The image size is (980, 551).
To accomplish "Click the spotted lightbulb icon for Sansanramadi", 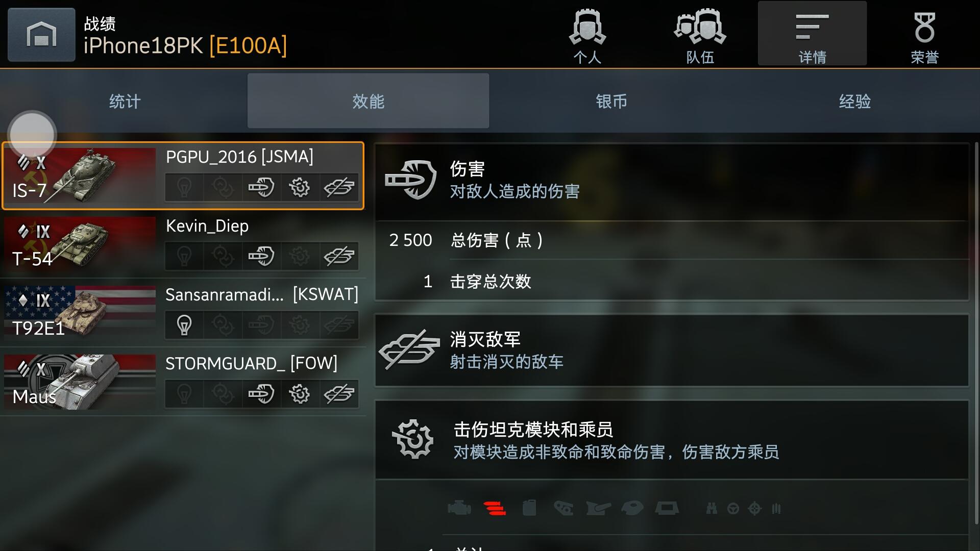I will click(184, 325).
